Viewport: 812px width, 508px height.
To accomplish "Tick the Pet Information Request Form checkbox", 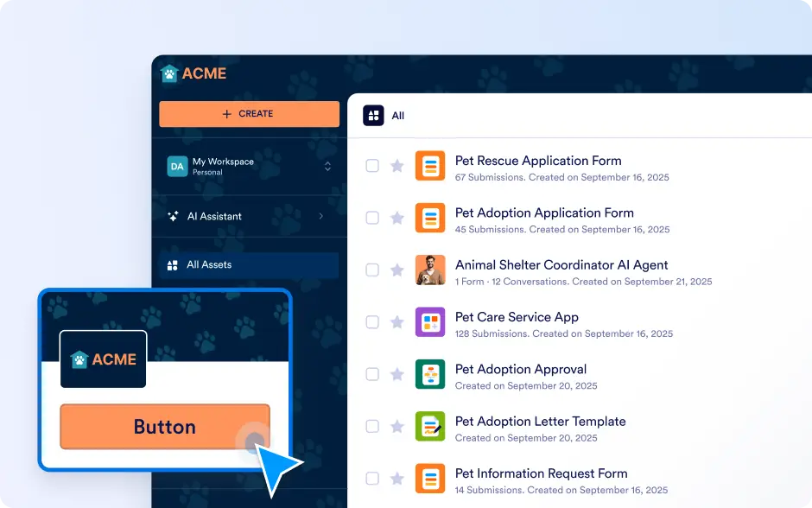I will (372, 478).
